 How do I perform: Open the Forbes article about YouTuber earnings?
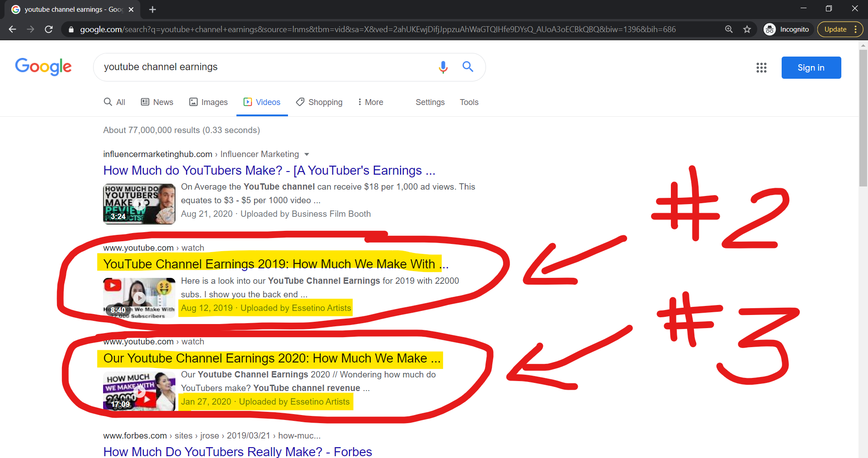(237, 451)
